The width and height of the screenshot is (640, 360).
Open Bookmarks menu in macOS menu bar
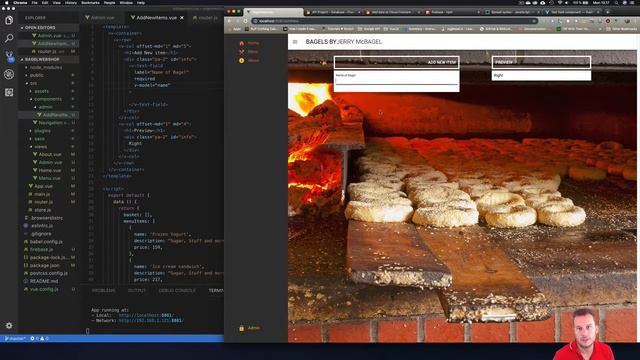coord(90,3)
